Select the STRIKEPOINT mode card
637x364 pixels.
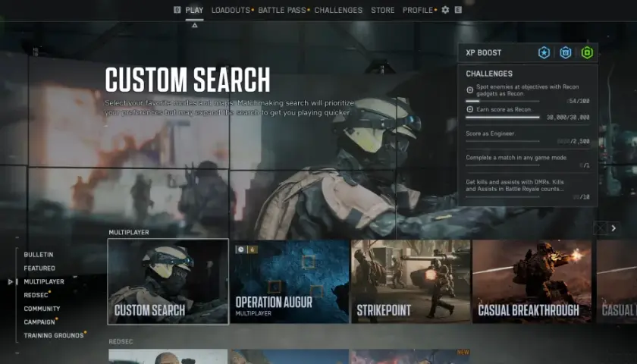(411, 281)
